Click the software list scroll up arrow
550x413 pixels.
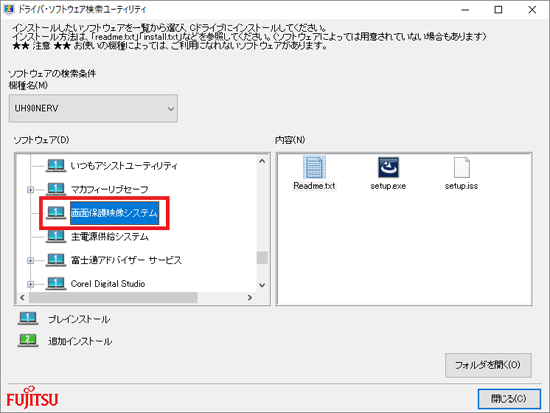coord(262,161)
